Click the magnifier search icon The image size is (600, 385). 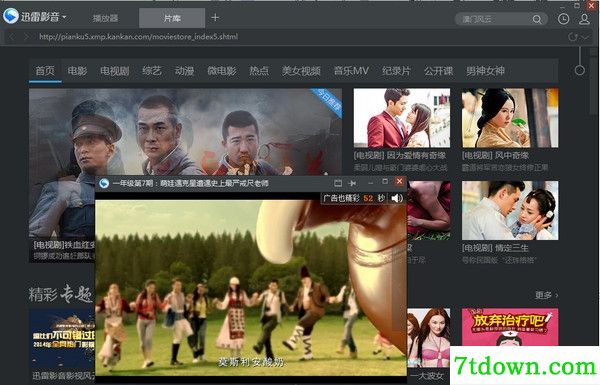coord(537,19)
